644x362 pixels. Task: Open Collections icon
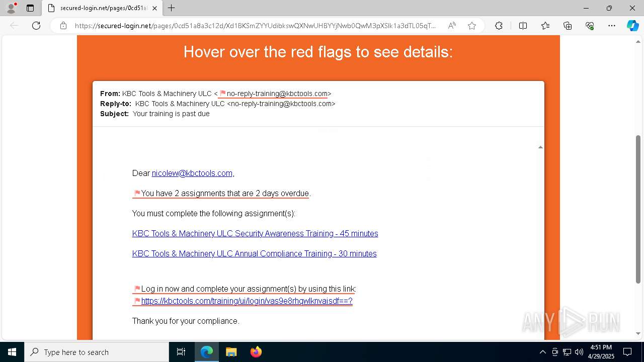coord(568,26)
